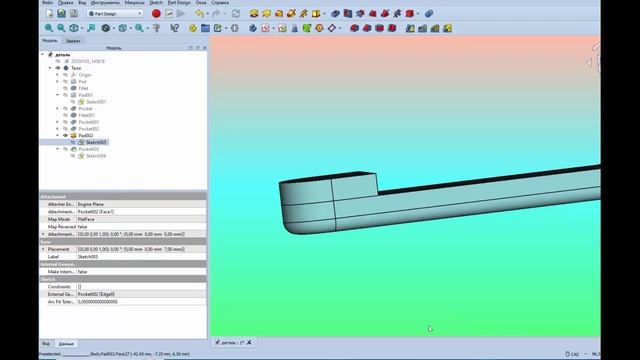Viewport: 640px width, 360px height.
Task: Select the Groove tool icon
Action: [360, 13]
